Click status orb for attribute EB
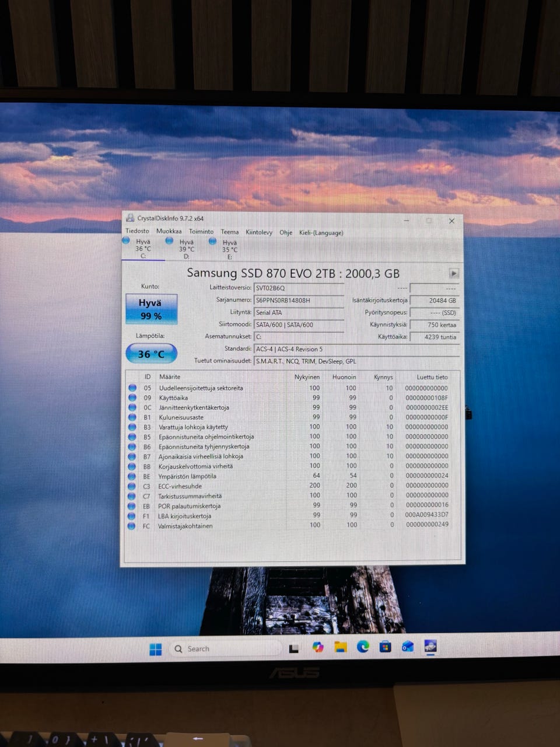560x747 pixels. [132, 506]
